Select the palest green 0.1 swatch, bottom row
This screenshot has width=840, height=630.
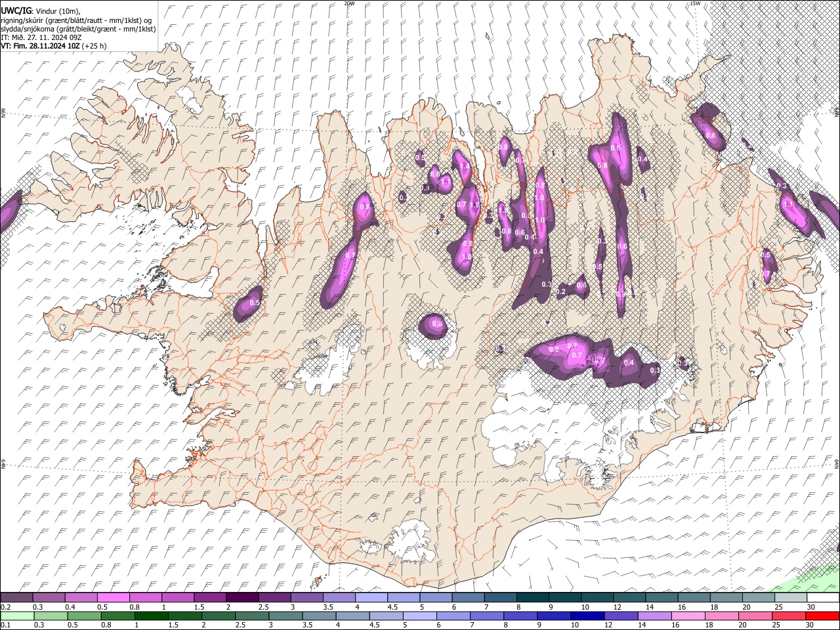tap(17, 616)
